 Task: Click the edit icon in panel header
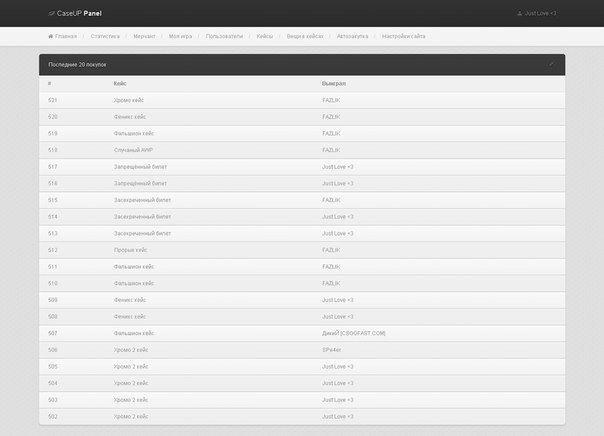(551, 64)
